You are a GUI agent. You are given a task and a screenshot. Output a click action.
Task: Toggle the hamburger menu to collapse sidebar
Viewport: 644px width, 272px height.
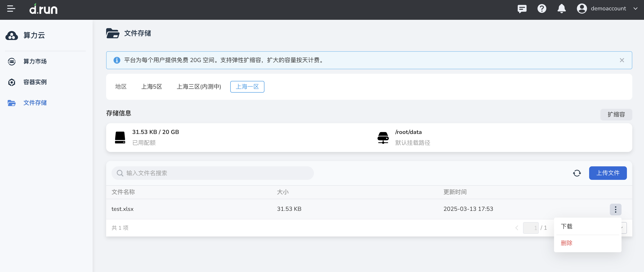11,9
